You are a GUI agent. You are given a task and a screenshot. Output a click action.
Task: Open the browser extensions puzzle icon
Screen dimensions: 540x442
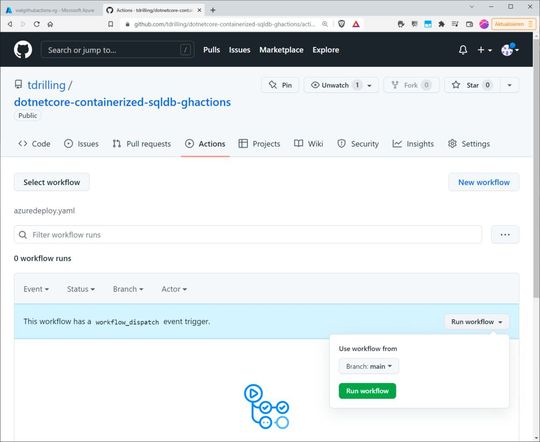[441, 24]
